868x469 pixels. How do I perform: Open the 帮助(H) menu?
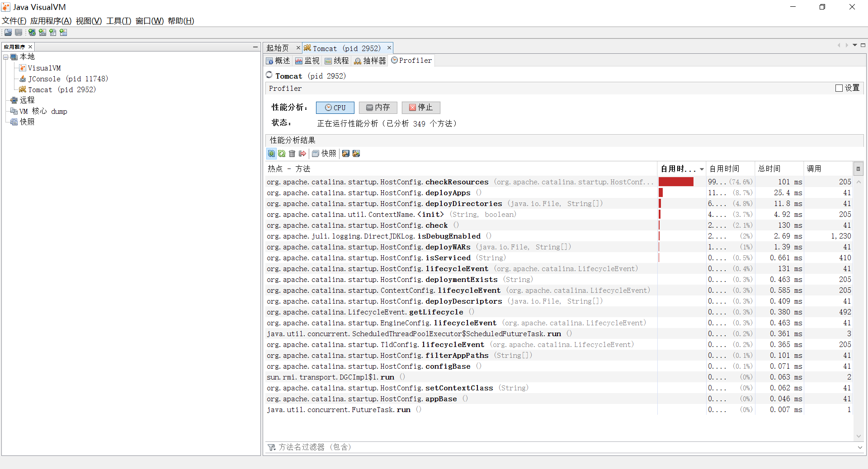(181, 21)
